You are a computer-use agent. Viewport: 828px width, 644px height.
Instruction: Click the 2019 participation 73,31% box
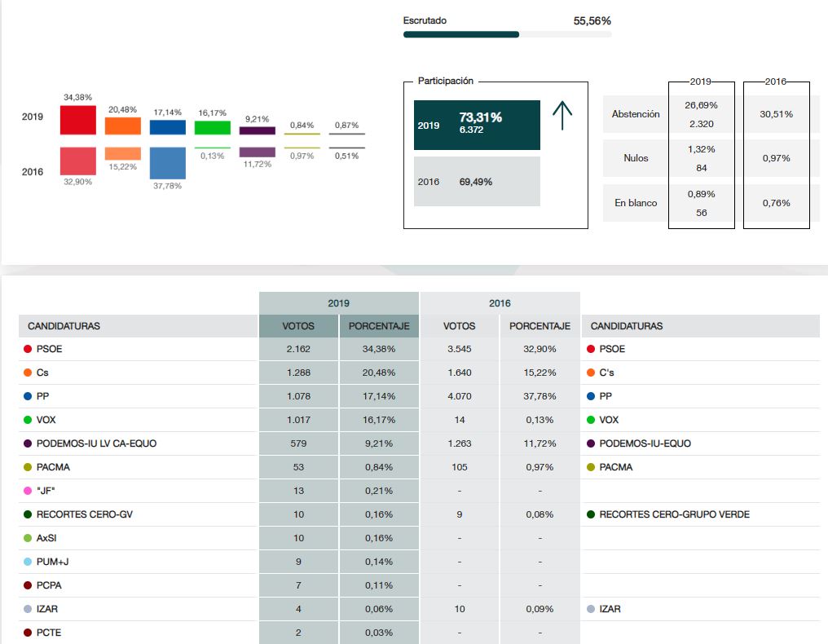point(477,125)
